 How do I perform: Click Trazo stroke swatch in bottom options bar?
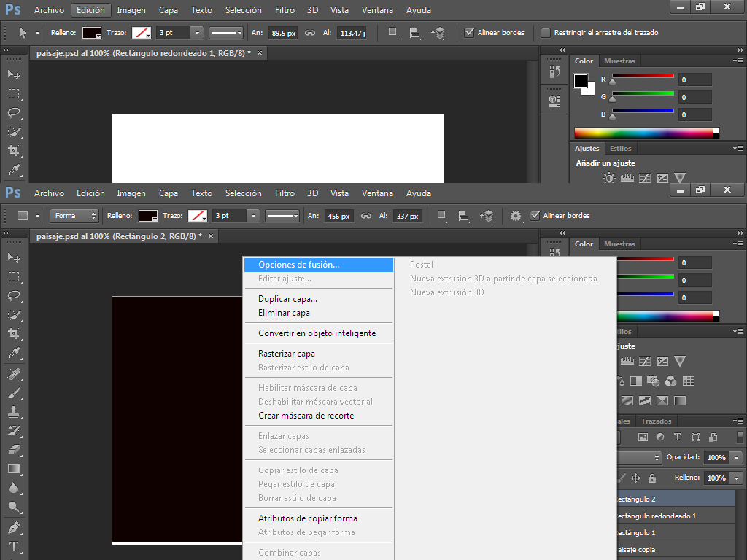(x=197, y=216)
